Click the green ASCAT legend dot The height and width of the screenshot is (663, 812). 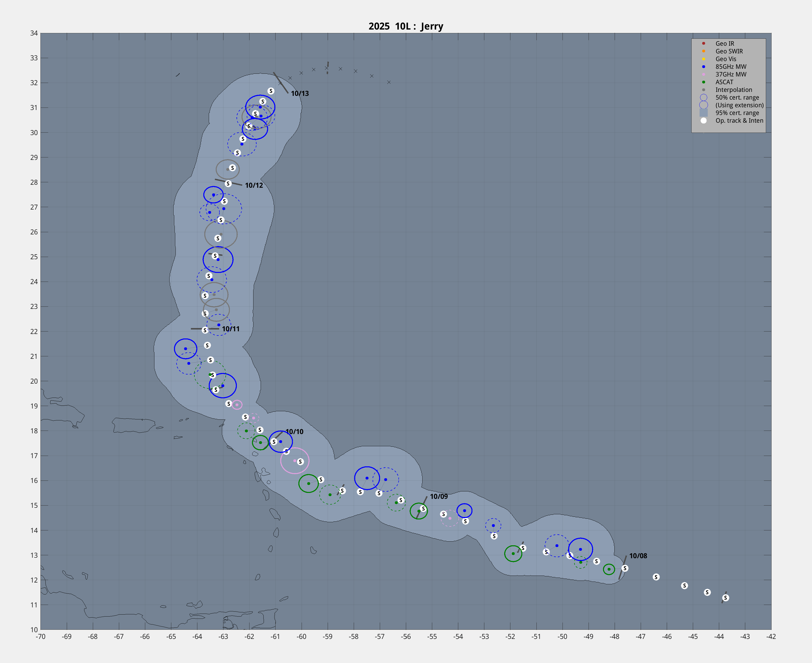coord(703,82)
